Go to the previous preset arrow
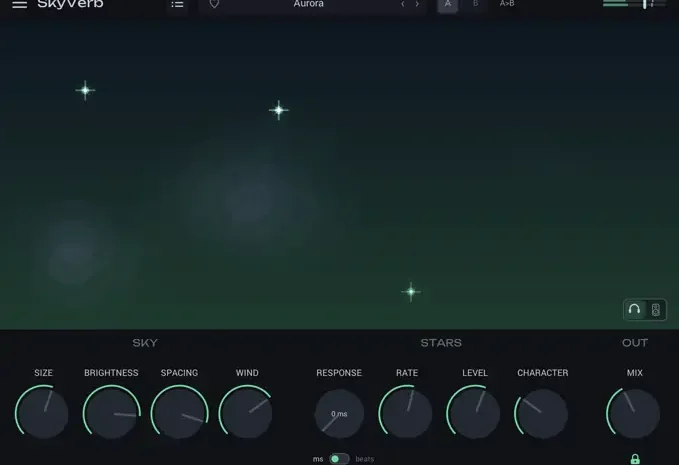This screenshot has width=679, height=465. [x=403, y=4]
